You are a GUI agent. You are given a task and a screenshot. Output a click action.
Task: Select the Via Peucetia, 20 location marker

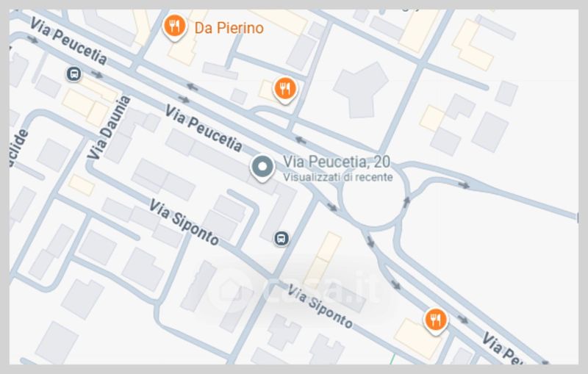[262, 169]
